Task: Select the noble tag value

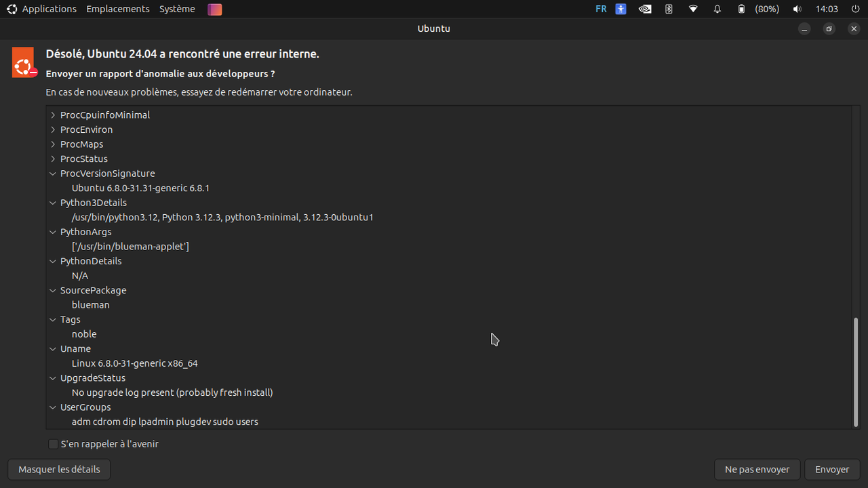Action: click(84, 333)
